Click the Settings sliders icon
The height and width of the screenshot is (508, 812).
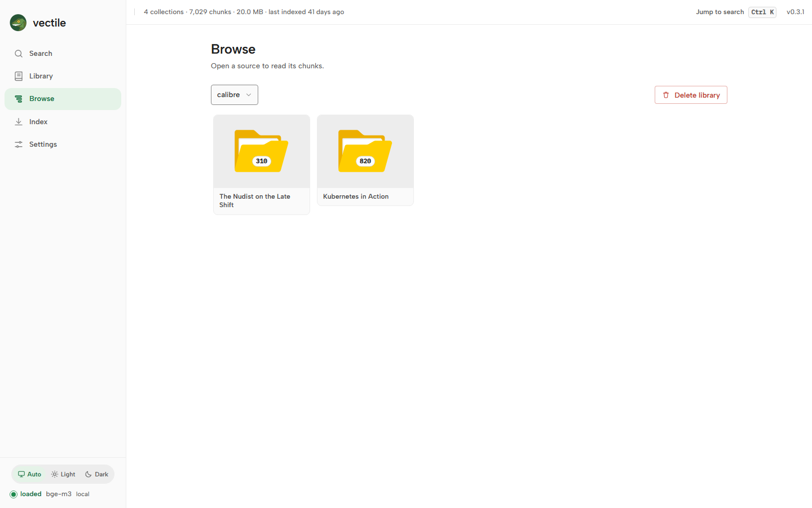[19, 144]
